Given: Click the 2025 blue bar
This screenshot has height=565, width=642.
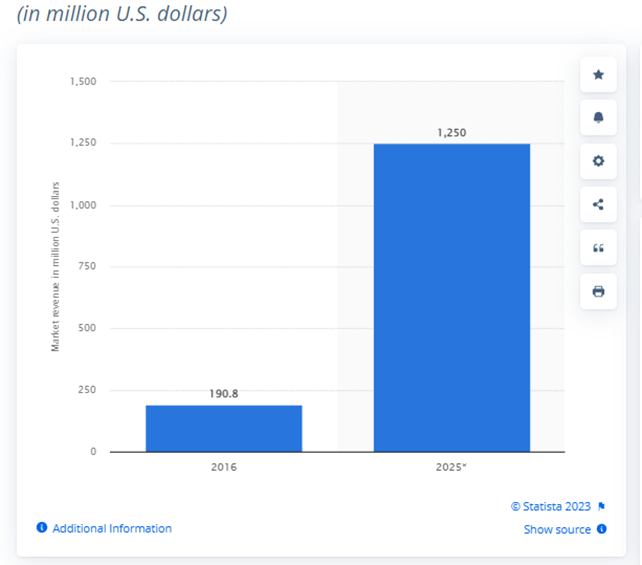Looking at the screenshot, I should click(x=452, y=298).
